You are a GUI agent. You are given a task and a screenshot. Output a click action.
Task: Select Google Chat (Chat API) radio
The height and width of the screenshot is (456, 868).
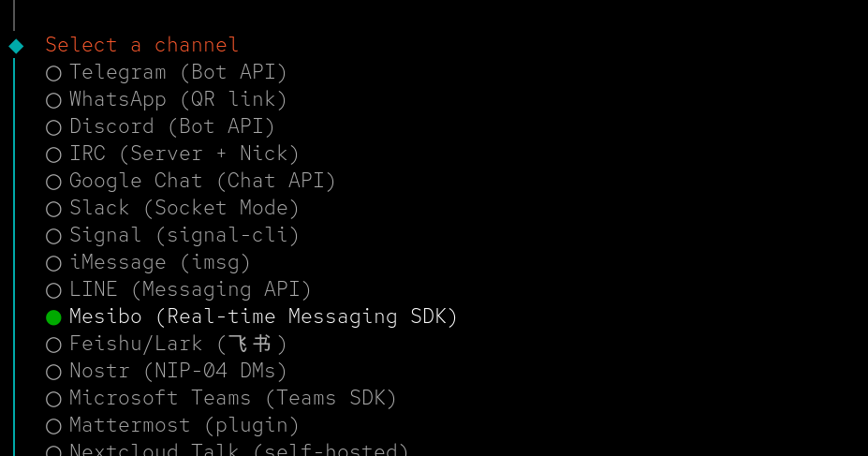[x=53, y=182]
